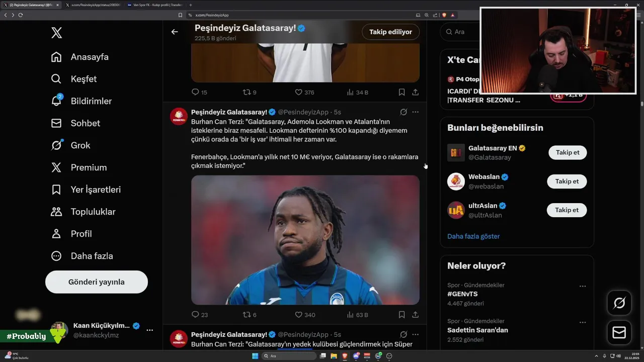Click Brave shields icon in address bar
This screenshot has height=362, width=644.
pos(444,15)
